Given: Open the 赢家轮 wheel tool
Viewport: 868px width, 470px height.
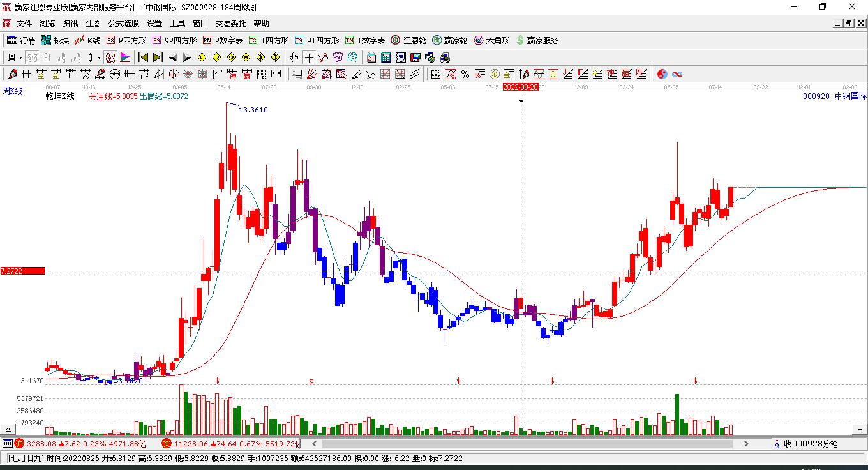Looking at the screenshot, I should (x=450, y=40).
